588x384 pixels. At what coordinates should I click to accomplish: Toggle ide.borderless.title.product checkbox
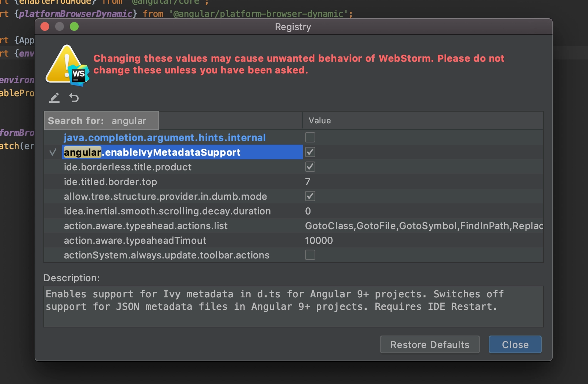pyautogui.click(x=310, y=167)
